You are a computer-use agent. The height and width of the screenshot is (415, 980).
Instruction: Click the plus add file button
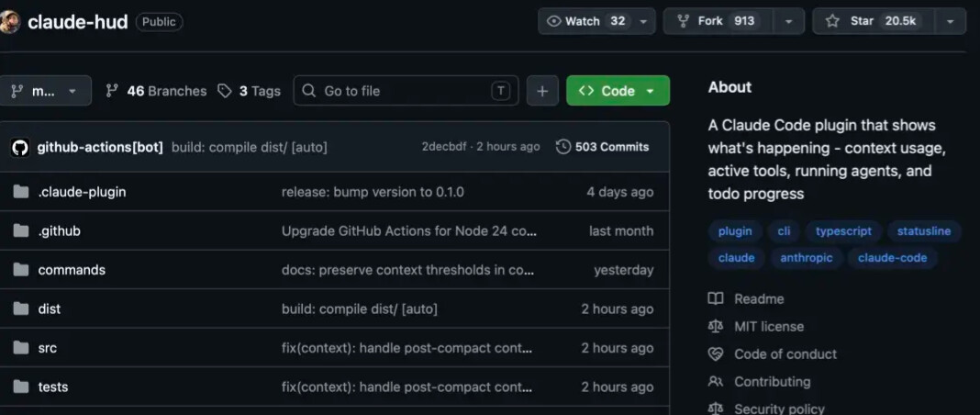coord(542,91)
